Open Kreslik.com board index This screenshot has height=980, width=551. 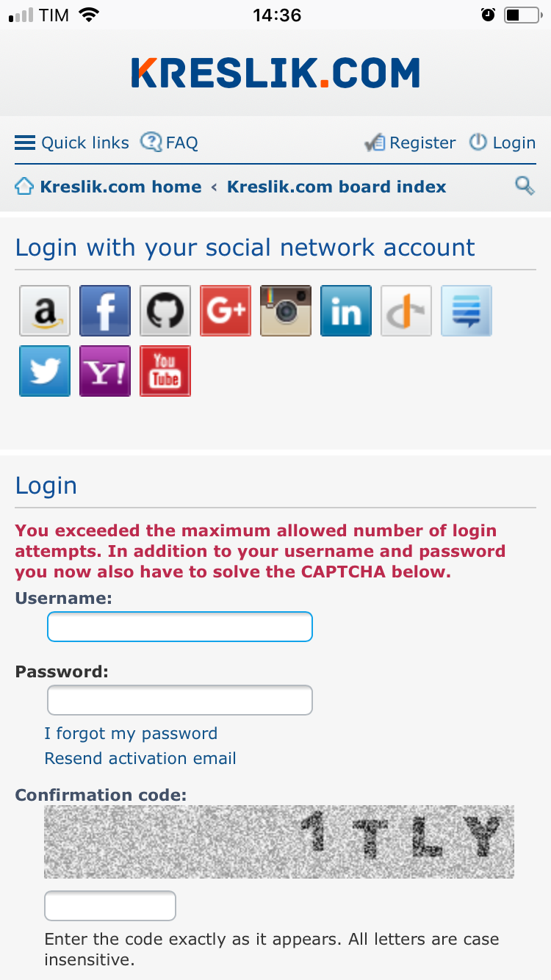[x=336, y=187]
